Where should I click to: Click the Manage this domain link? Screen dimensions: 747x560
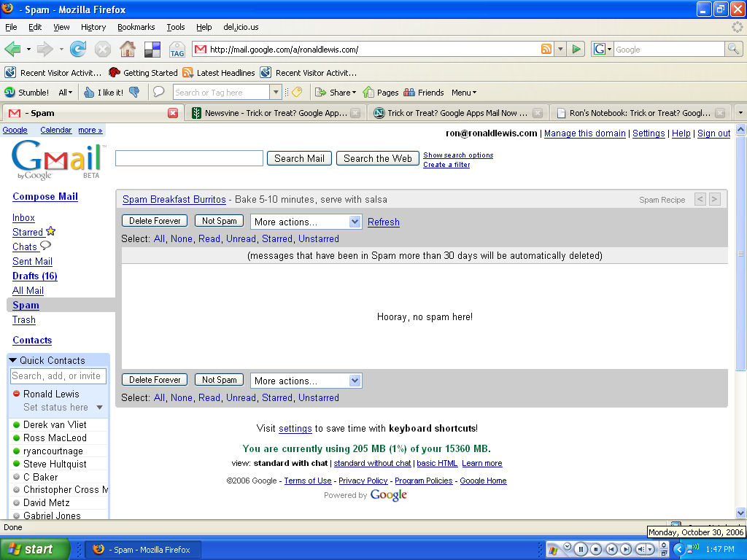[584, 133]
